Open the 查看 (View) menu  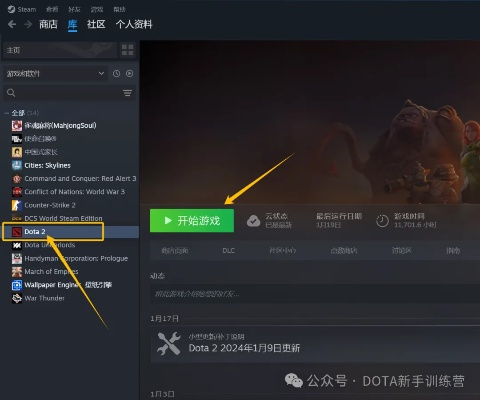pos(52,9)
